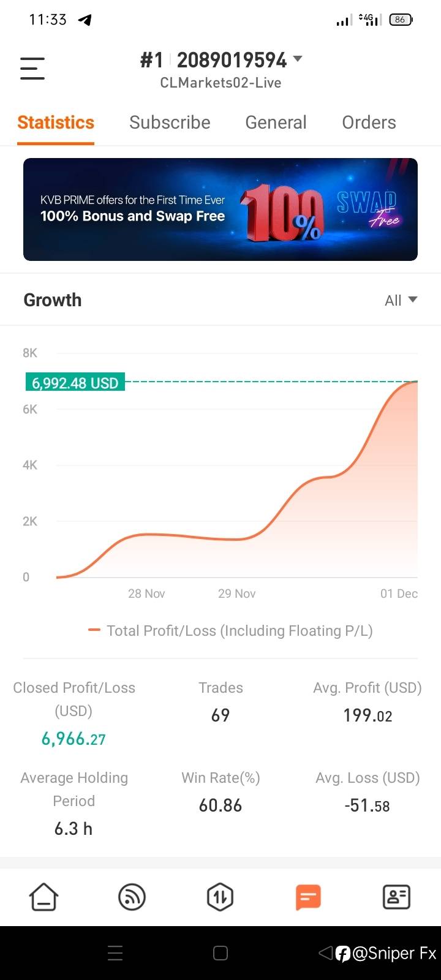441x980 pixels.
Task: Switch to the Subscribe tab
Action: (x=170, y=123)
